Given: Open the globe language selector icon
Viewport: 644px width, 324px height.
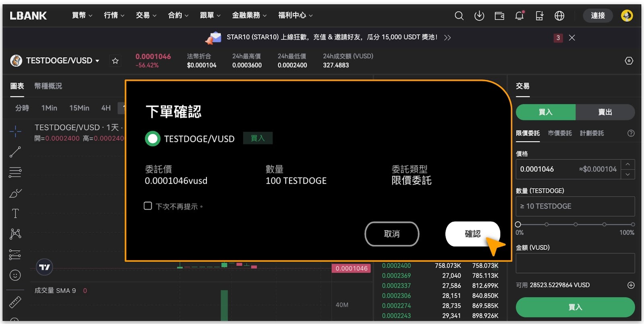Looking at the screenshot, I should (x=559, y=16).
